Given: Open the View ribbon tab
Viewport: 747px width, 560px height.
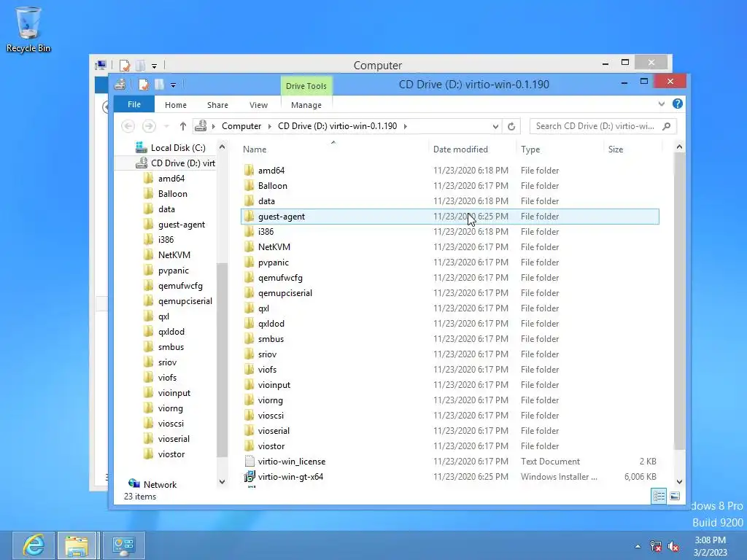Looking at the screenshot, I should tap(259, 105).
